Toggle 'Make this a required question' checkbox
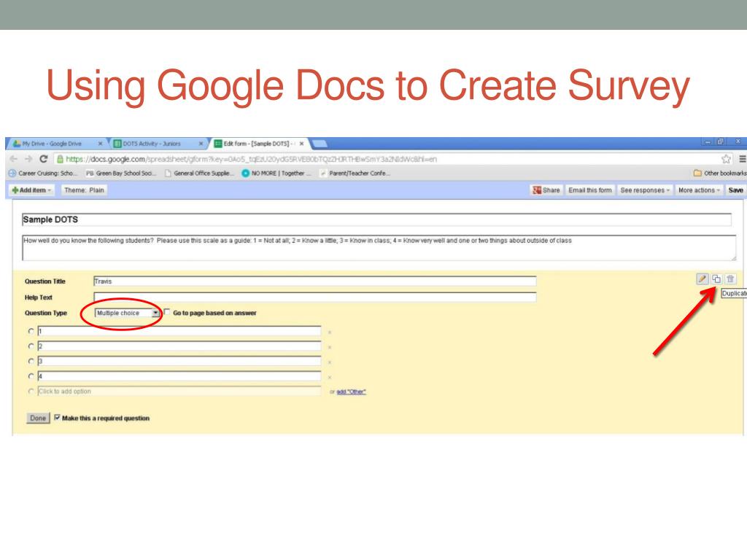 click(58, 418)
